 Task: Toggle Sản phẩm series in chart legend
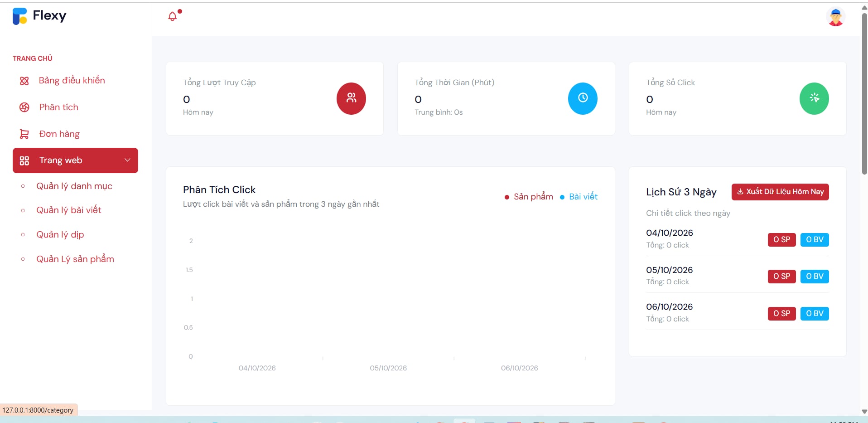[529, 197]
